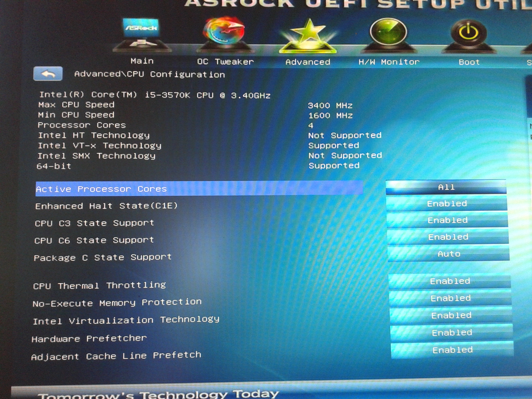
Task: Select CPU C6 State Support label
Action: pos(94,240)
